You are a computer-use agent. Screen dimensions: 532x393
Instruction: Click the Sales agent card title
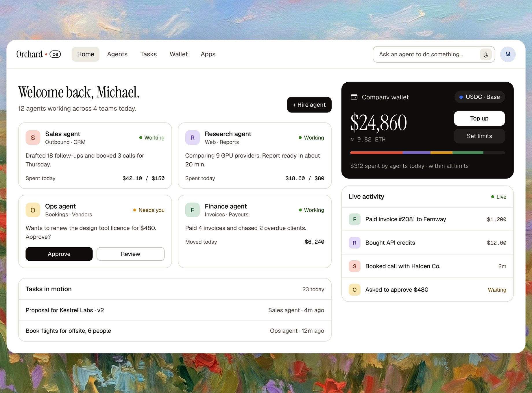click(63, 134)
